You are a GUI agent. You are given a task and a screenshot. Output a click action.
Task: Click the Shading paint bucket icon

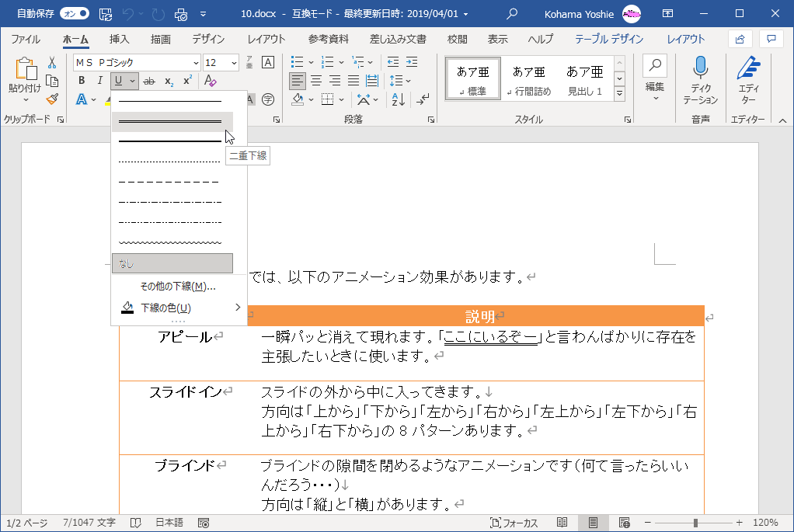tap(298, 99)
